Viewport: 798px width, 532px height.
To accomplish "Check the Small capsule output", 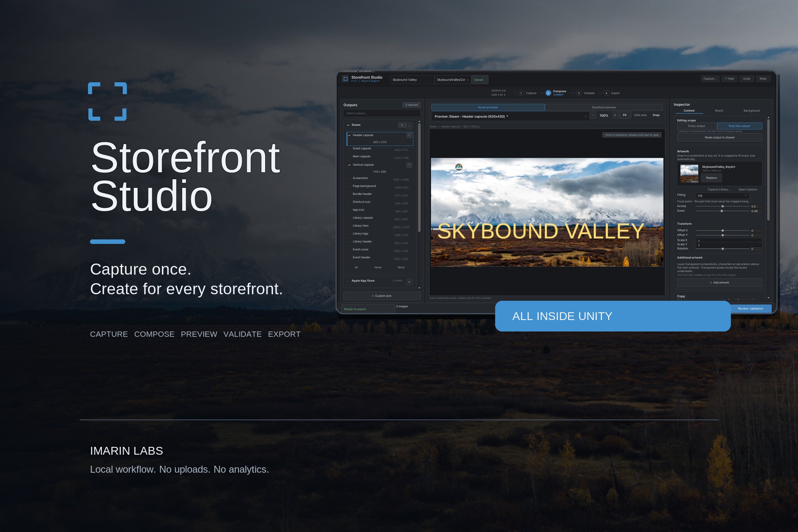I will click(x=349, y=149).
